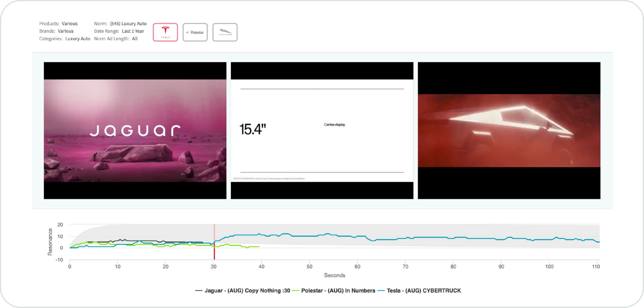The height and width of the screenshot is (308, 644).
Task: Change the Norm Ad Length All filter
Action: (135, 39)
